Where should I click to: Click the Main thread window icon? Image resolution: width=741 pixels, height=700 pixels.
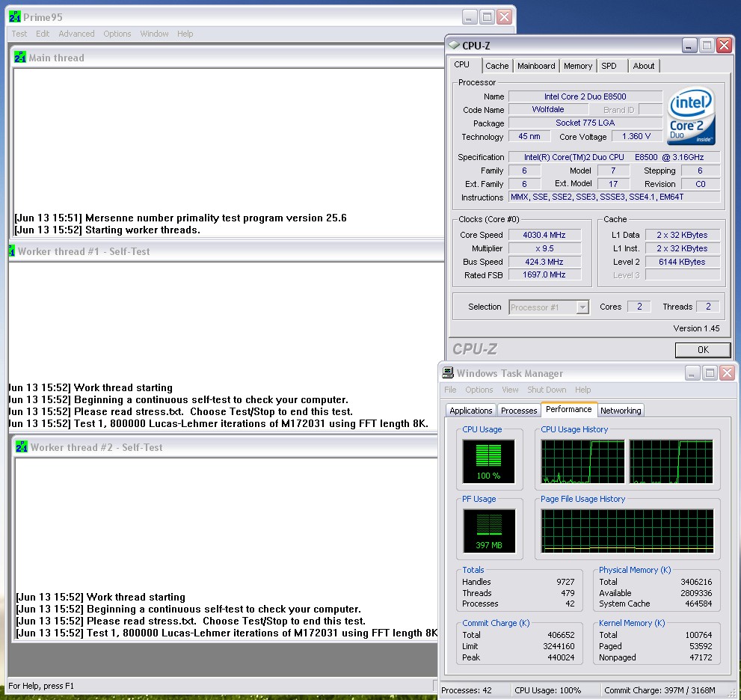tap(20, 57)
